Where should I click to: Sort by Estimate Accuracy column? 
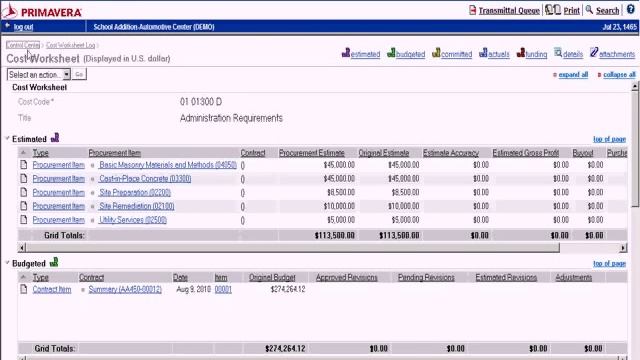[x=451, y=153]
